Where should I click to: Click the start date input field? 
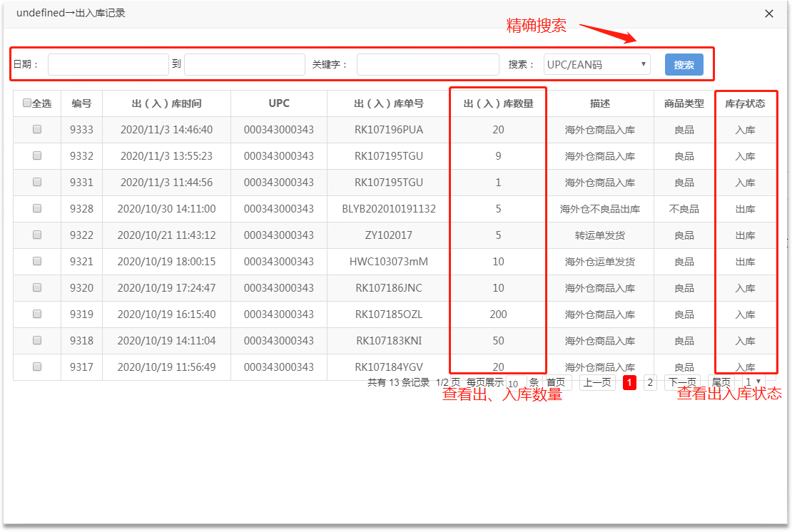(108, 65)
